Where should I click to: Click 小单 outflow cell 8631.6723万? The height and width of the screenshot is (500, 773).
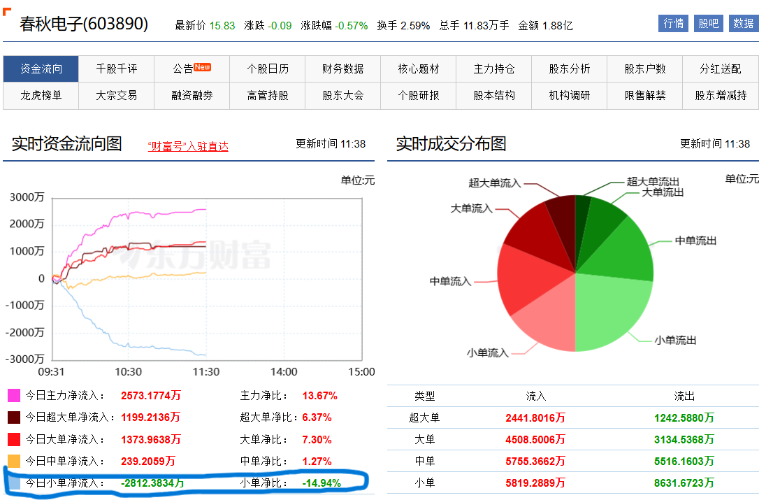[x=684, y=483]
